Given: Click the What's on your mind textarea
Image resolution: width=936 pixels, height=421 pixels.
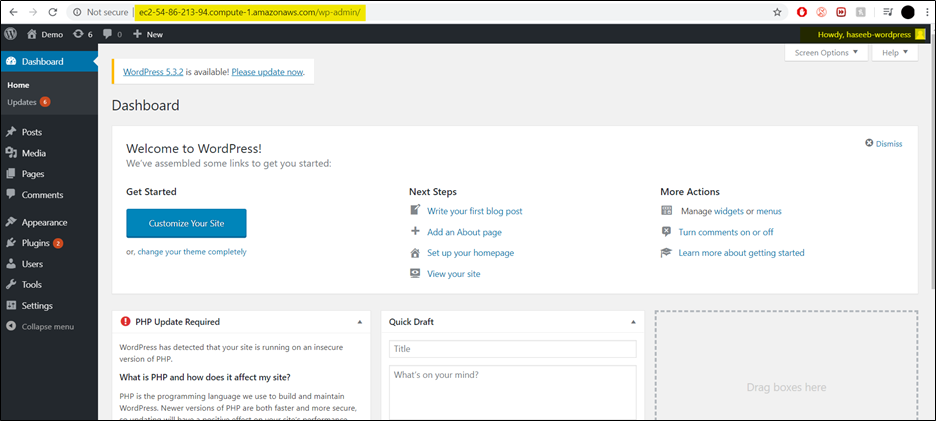Looking at the screenshot, I should (x=513, y=393).
